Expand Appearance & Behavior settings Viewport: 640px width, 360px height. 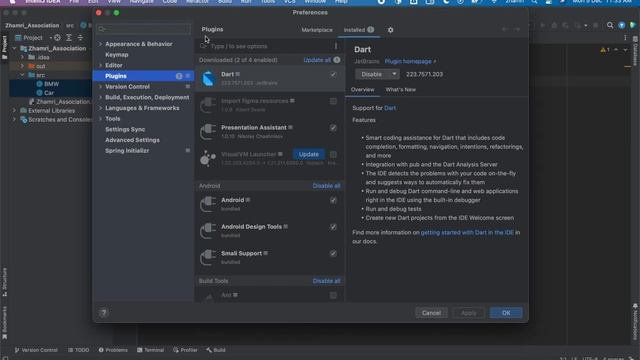click(x=100, y=44)
